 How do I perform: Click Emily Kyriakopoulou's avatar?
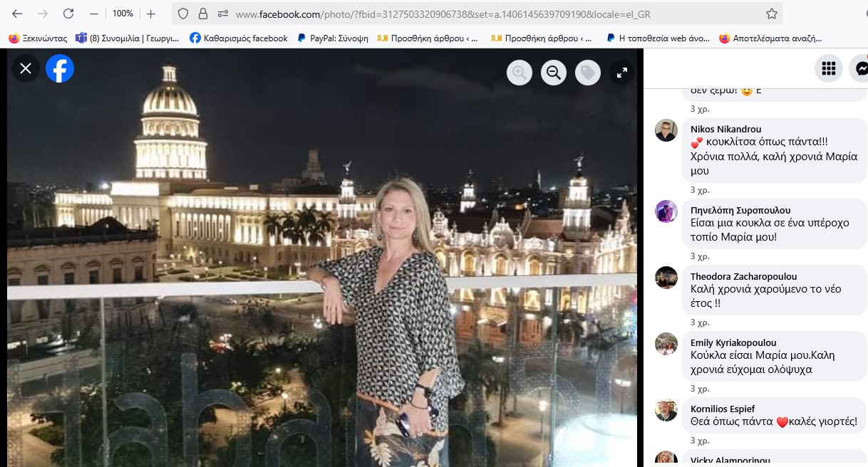666,344
